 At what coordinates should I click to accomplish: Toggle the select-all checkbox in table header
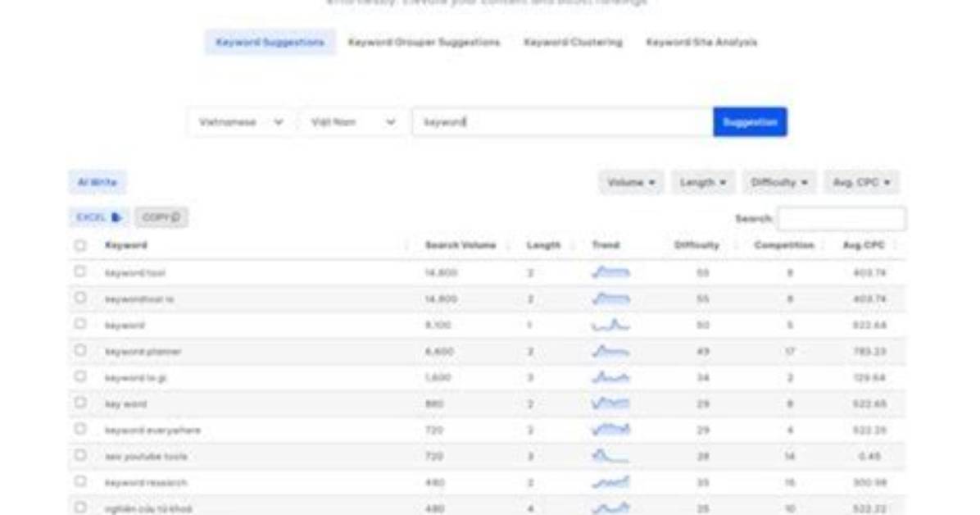point(80,245)
